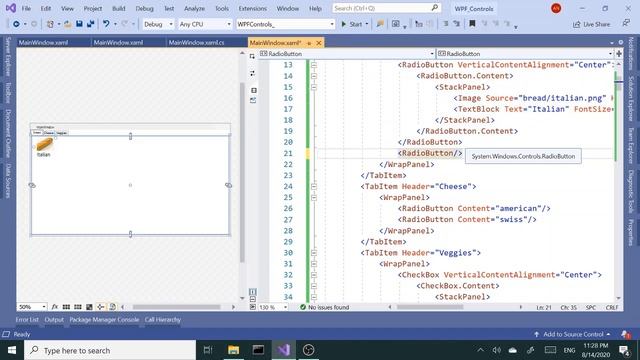Viewport: 640px width, 360px height.
Task: Click the Search (Ctrl+Q) box
Action: coord(386,8)
